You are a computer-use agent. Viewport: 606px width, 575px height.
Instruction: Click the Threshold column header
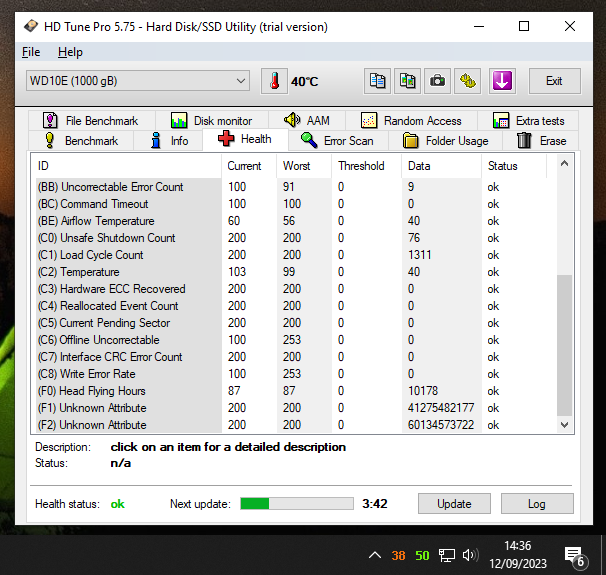pyautogui.click(x=366, y=166)
